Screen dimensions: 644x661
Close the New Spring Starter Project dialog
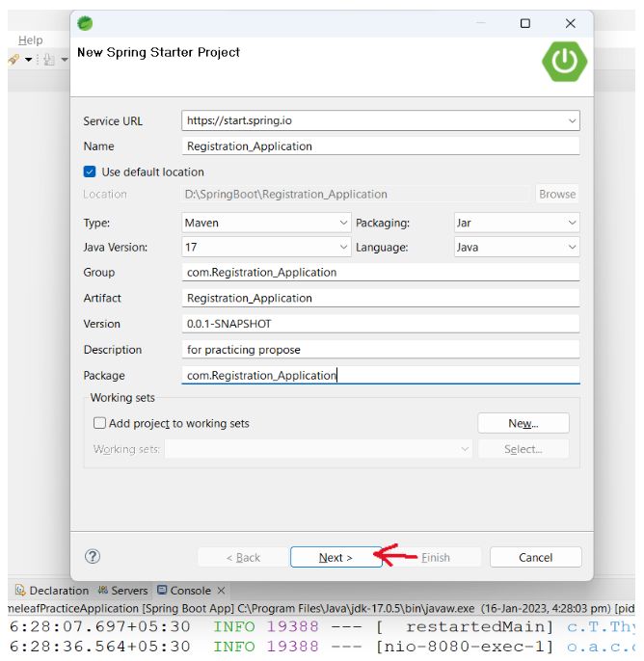[x=570, y=23]
